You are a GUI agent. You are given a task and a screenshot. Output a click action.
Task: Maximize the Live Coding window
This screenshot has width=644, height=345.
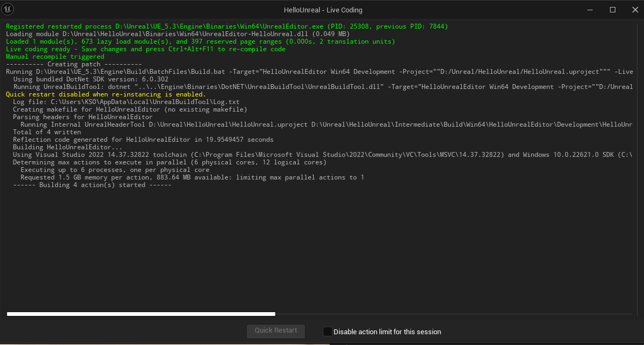coord(612,10)
